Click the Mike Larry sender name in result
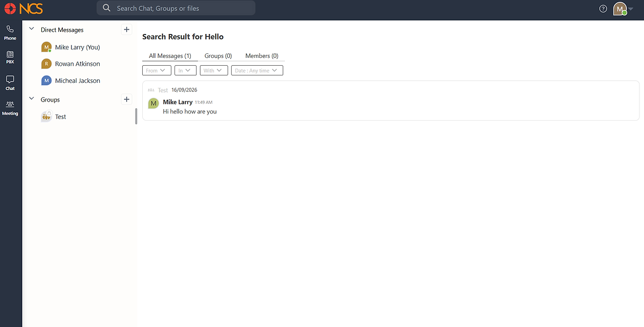The height and width of the screenshot is (327, 644). click(x=177, y=102)
